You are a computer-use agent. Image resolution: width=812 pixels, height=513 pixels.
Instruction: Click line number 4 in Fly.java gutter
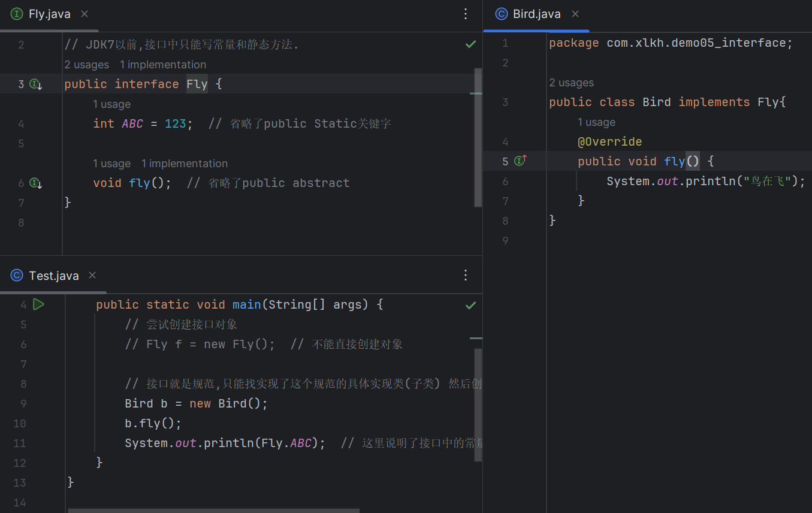coord(22,123)
